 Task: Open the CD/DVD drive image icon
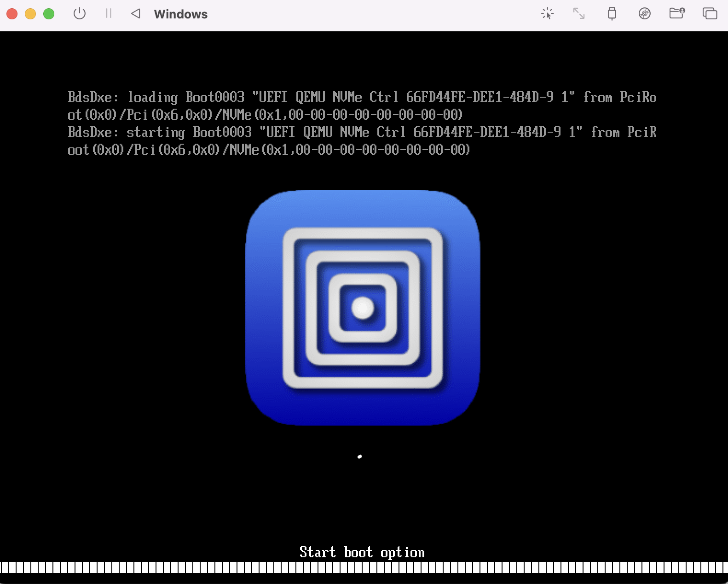tap(644, 13)
